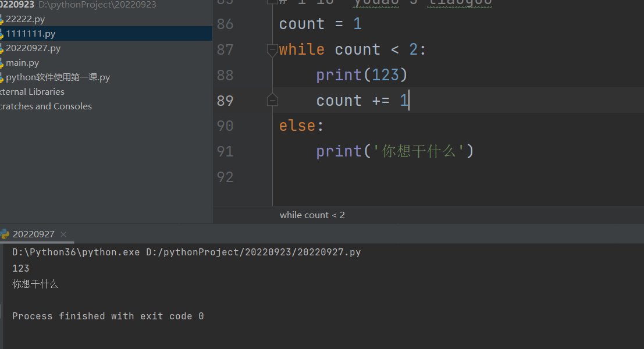Image resolution: width=644 pixels, height=349 pixels.
Task: Click line number 92 in the gutter
Action: coord(225,177)
